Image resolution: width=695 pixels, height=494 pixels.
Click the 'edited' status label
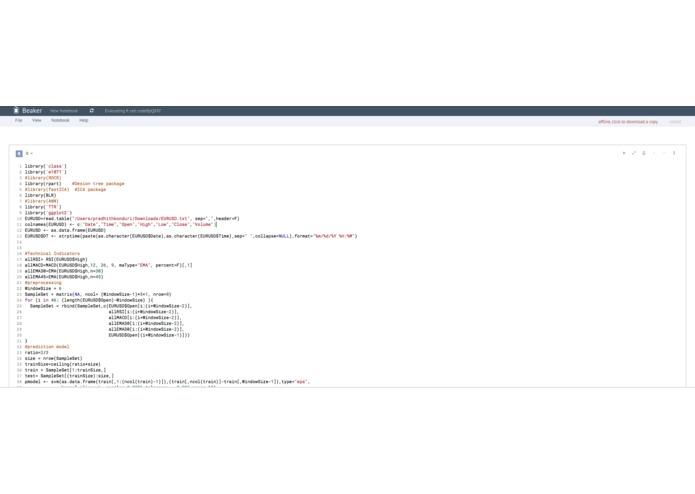point(675,122)
